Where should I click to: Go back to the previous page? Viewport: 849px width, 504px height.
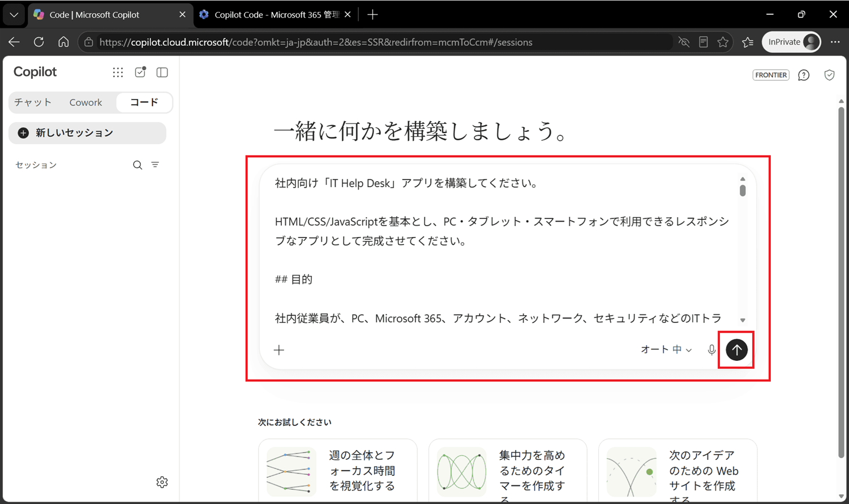coord(14,42)
